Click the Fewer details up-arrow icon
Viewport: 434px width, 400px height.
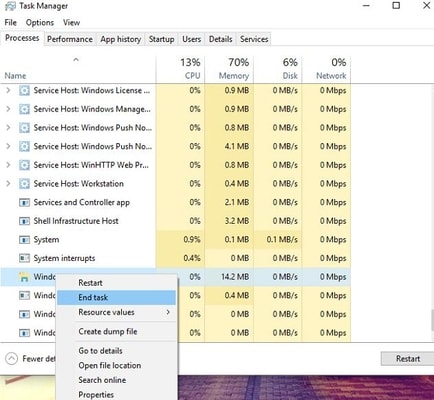(11, 359)
